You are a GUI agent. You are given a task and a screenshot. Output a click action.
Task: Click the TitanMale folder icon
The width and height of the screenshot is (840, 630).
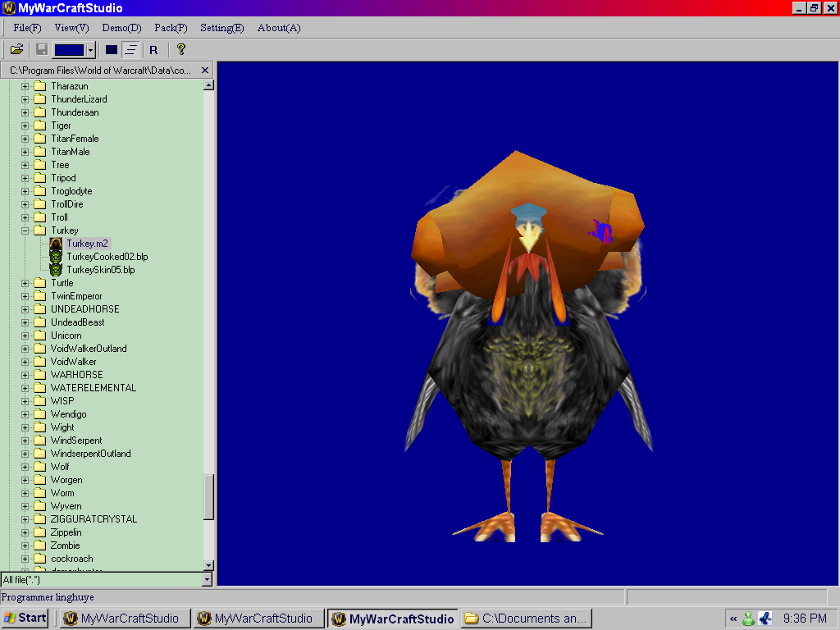coord(39,152)
